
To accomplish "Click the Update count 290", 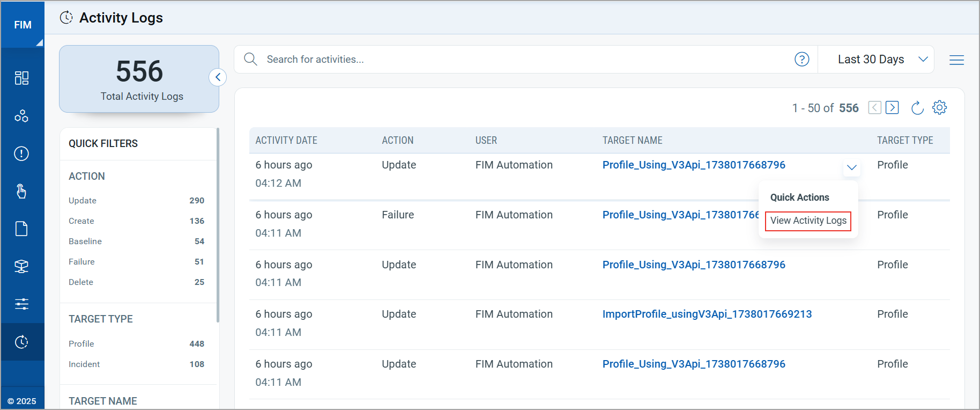I will point(197,200).
